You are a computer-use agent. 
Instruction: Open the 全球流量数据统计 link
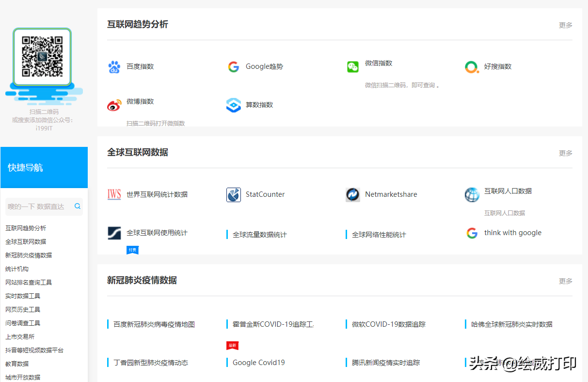(x=260, y=235)
